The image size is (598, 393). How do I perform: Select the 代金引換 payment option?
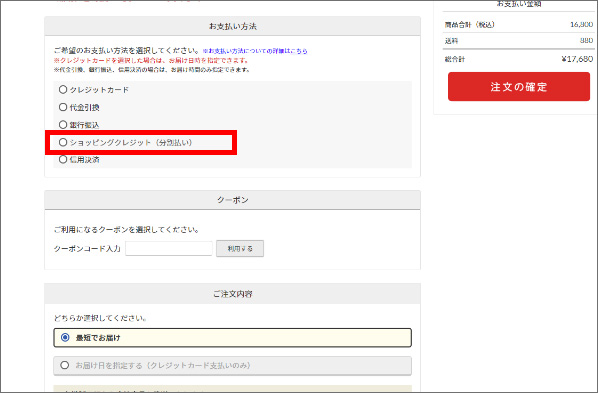pos(63,107)
